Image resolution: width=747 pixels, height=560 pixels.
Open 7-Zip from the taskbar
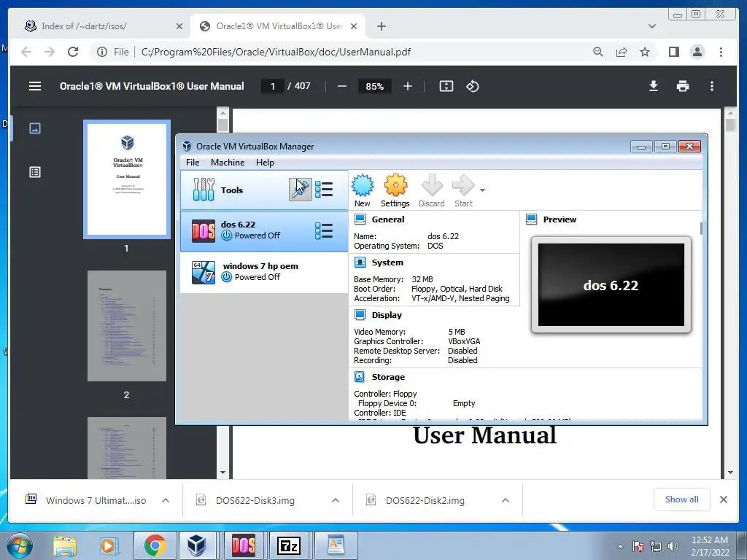pos(289,545)
